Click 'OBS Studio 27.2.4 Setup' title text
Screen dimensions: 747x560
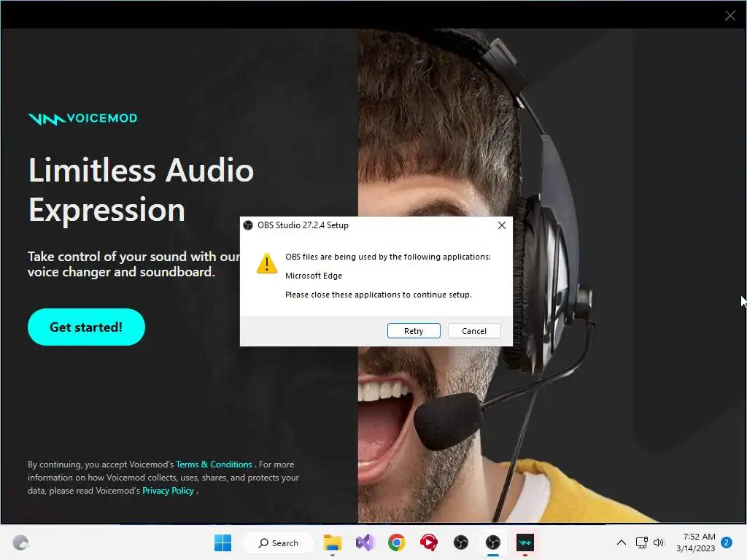click(x=303, y=225)
